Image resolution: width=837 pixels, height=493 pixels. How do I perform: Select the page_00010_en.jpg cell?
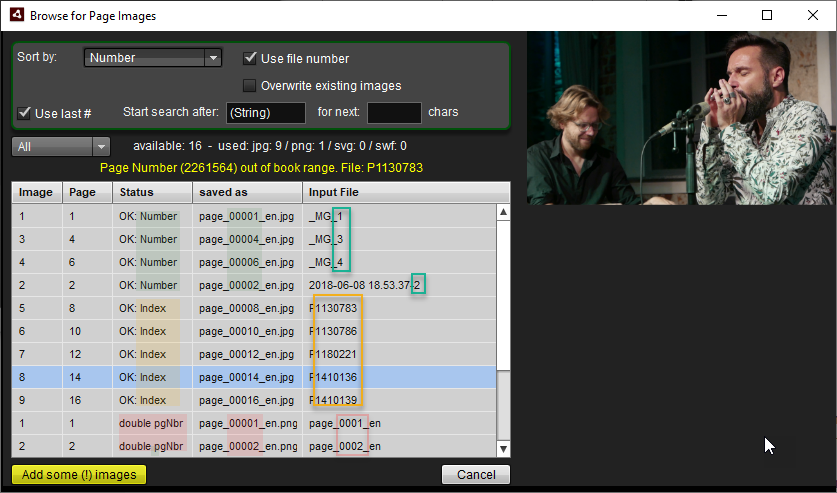pyautogui.click(x=247, y=331)
